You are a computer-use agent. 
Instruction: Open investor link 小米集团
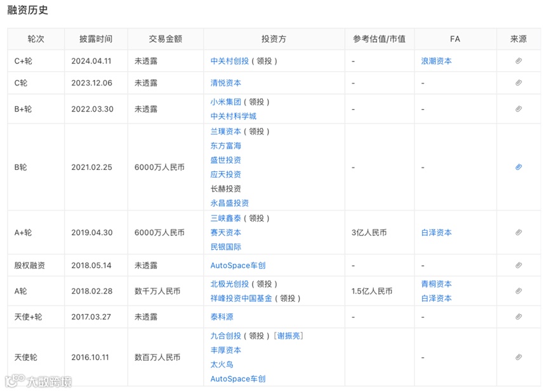pyautogui.click(x=225, y=102)
